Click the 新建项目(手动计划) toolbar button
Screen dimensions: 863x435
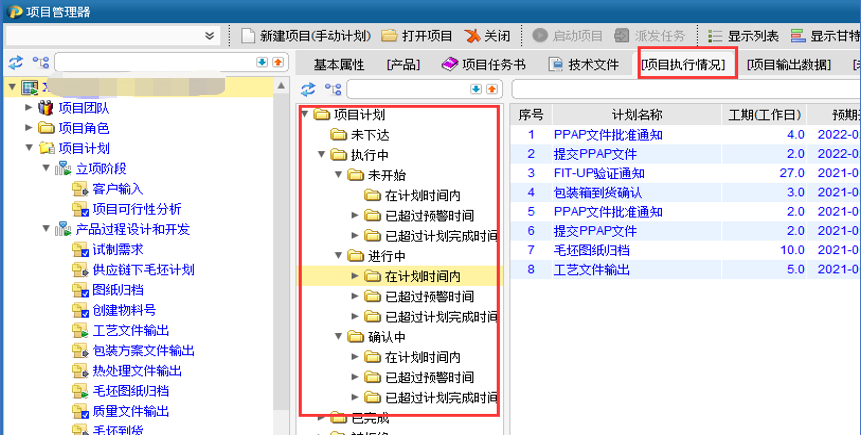coord(305,36)
